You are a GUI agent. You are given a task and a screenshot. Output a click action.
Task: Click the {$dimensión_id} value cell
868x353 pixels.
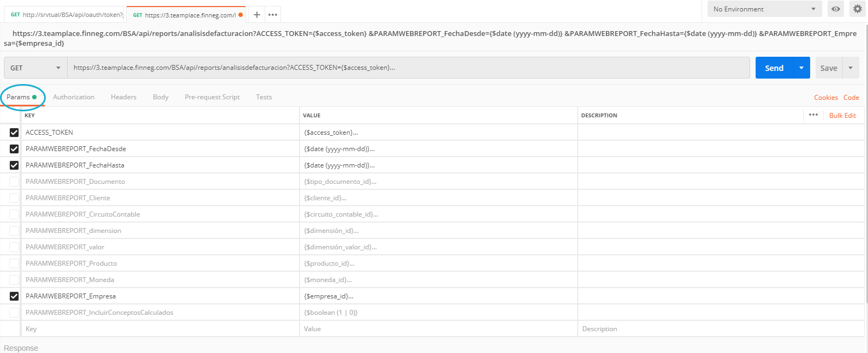438,231
